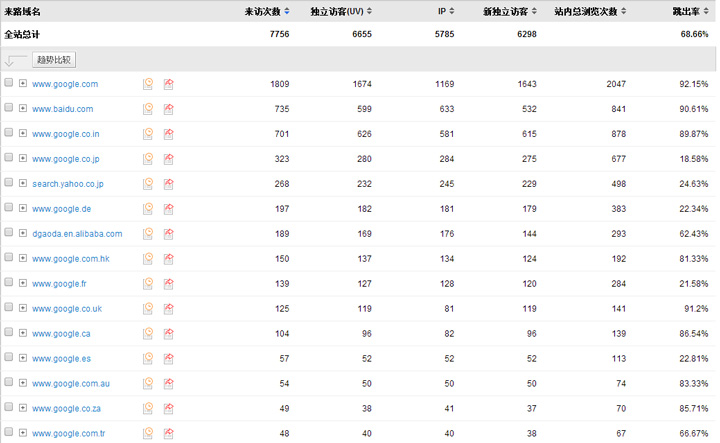Click the 趋势比较 button
The width and height of the screenshot is (720, 443).
click(x=54, y=60)
